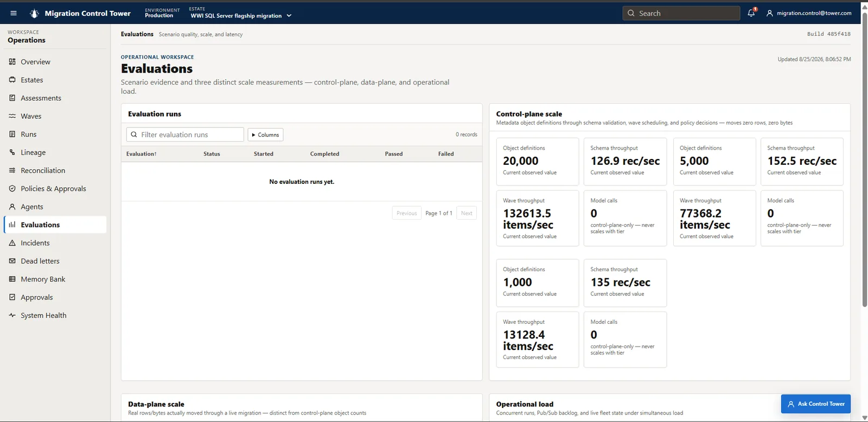Click the 20,000 object definitions value

click(521, 161)
